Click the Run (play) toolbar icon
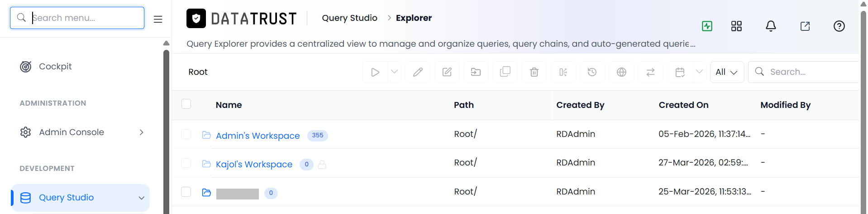868x214 pixels. (x=375, y=72)
